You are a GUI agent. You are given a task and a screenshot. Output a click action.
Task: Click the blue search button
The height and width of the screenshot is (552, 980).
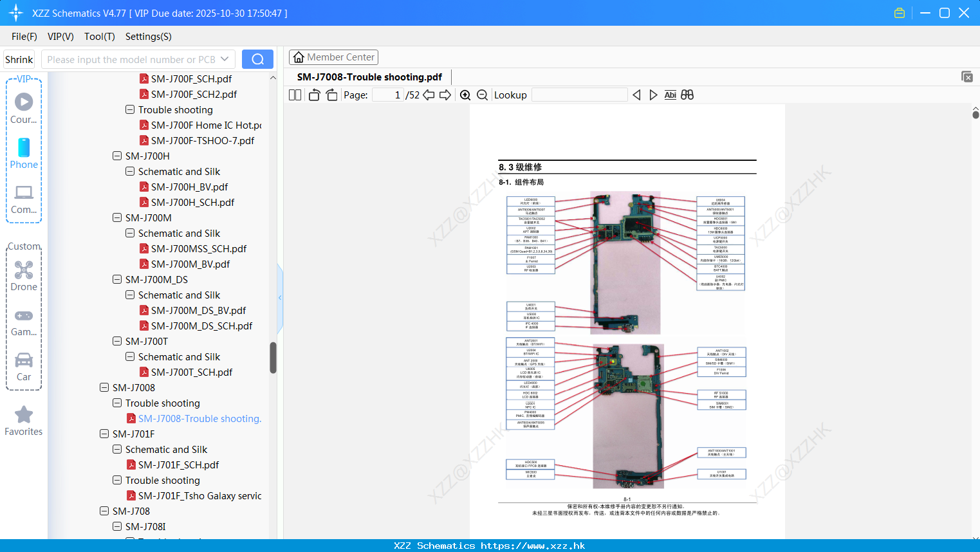pyautogui.click(x=257, y=59)
